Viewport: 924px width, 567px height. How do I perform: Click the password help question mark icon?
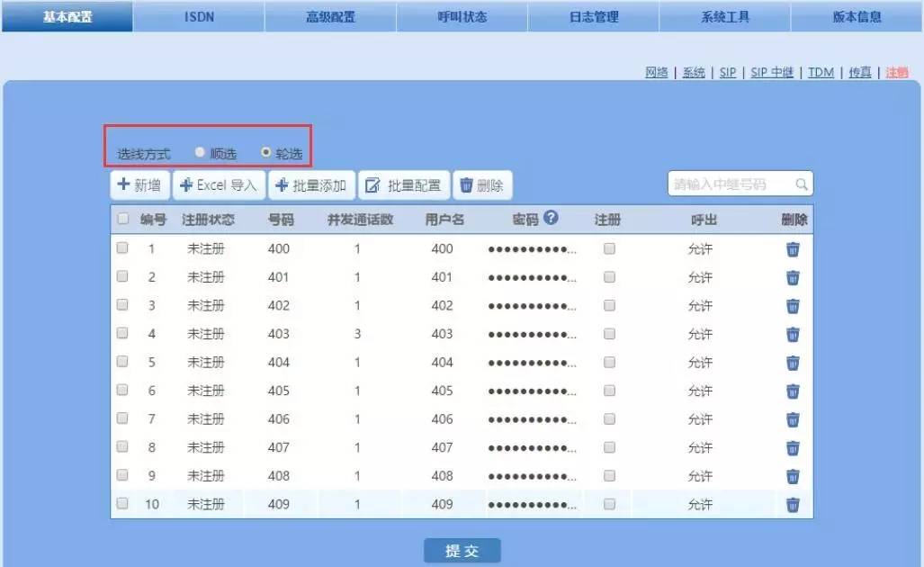pyautogui.click(x=551, y=218)
